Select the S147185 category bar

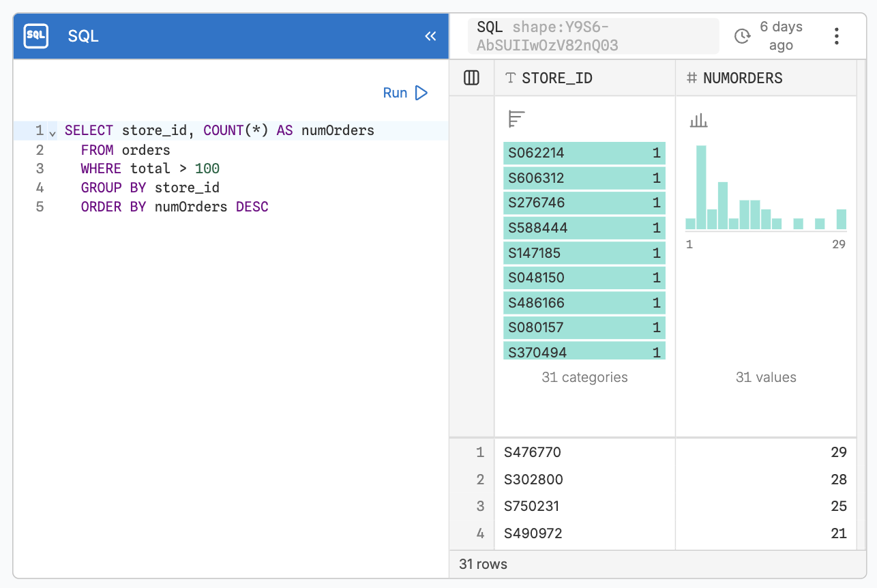coord(584,253)
